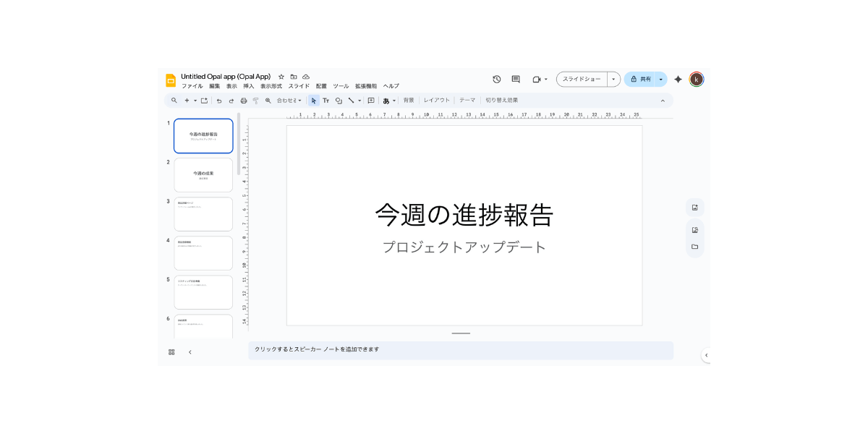Open the comments panel icon

pyautogui.click(x=516, y=80)
